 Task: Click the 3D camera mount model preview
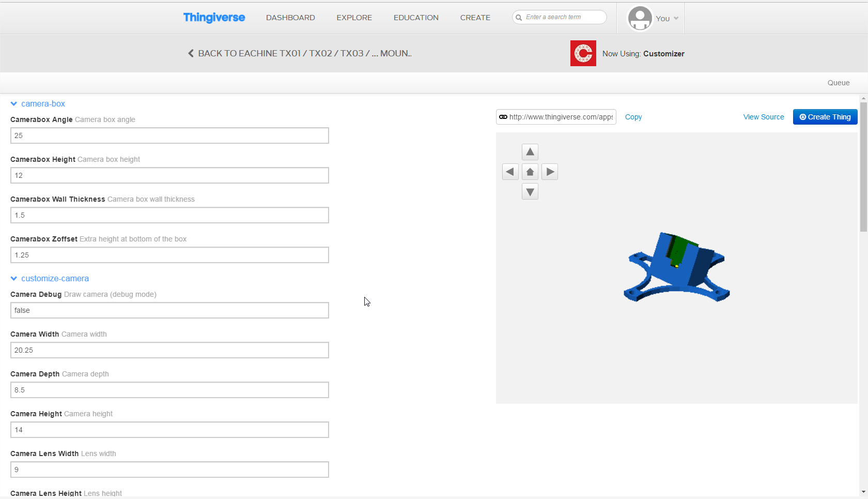click(676, 267)
